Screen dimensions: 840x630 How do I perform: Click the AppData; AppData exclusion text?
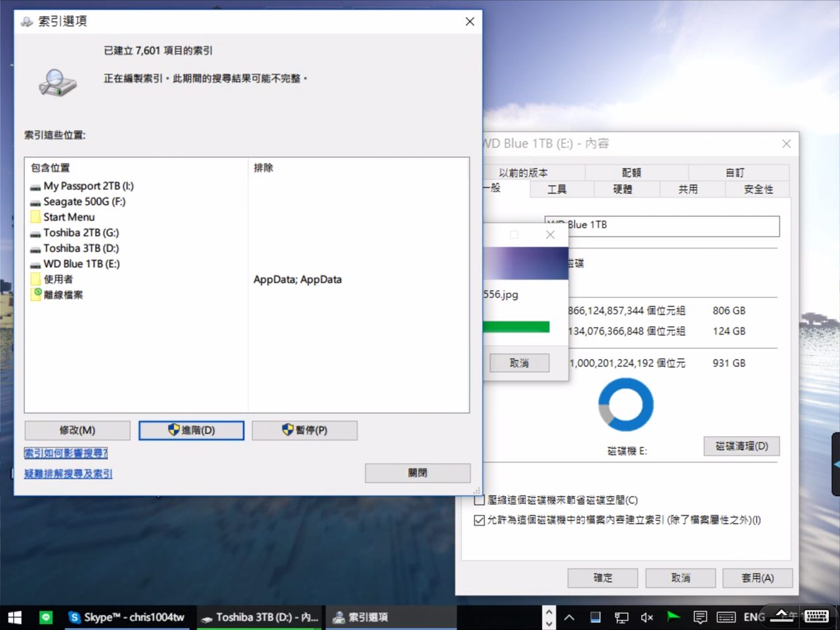pyautogui.click(x=297, y=280)
